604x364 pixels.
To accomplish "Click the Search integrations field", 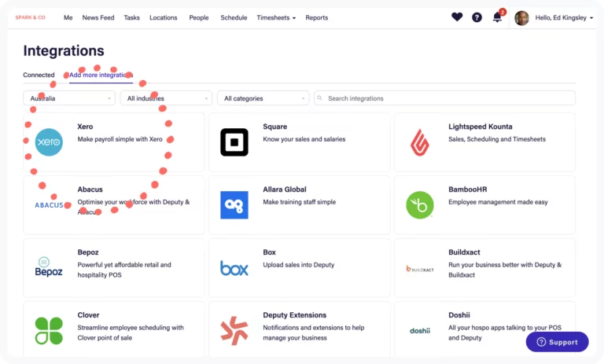I will coord(444,98).
